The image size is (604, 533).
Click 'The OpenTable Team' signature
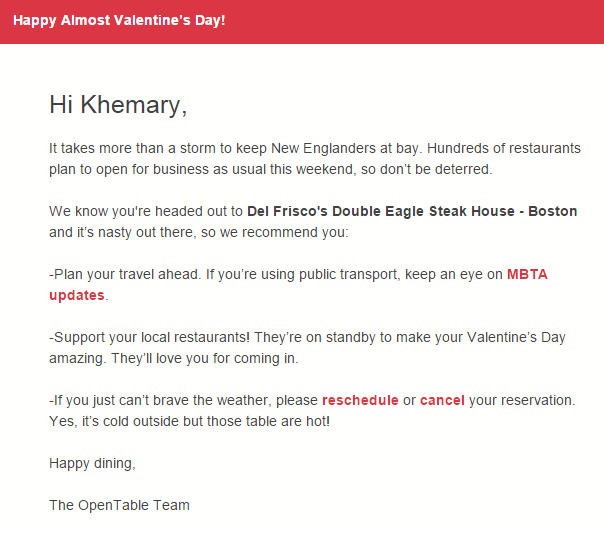119,505
